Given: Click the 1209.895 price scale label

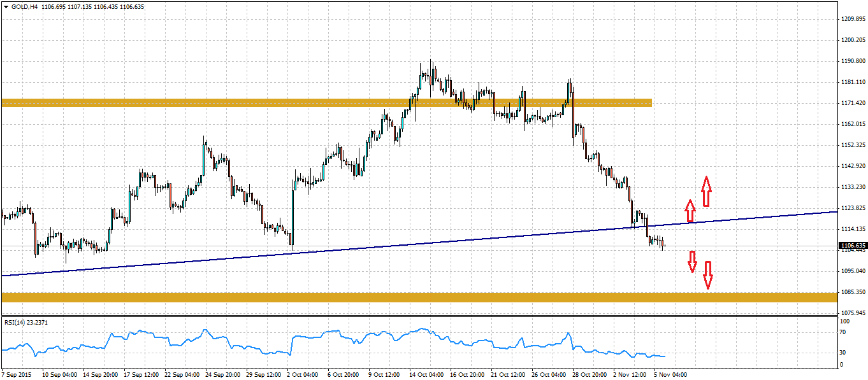Looking at the screenshot, I should 853,19.
